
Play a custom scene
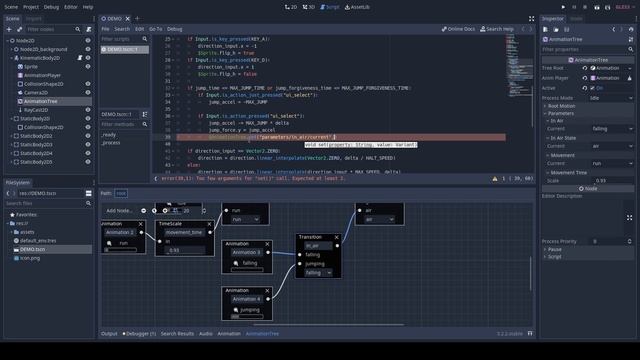pos(607,7)
